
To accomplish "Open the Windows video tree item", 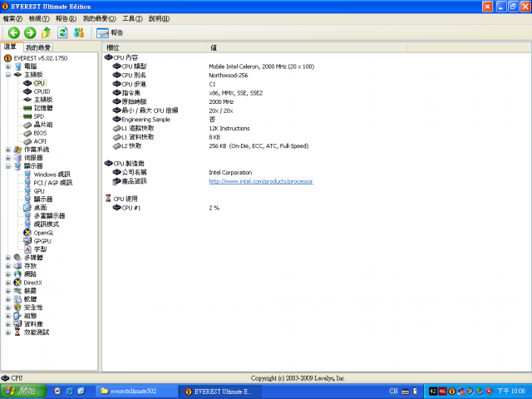I will 52,175.
